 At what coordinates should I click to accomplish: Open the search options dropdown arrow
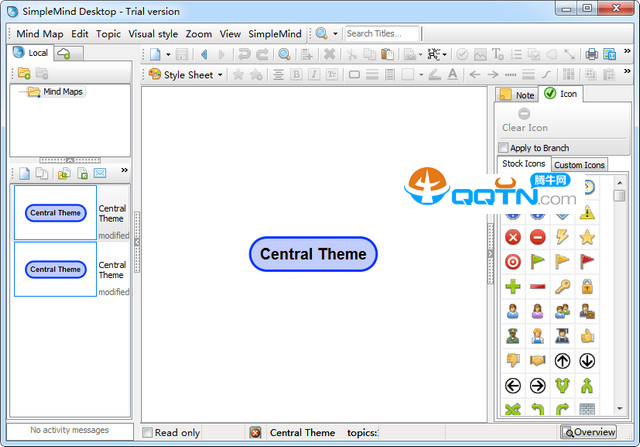point(336,33)
